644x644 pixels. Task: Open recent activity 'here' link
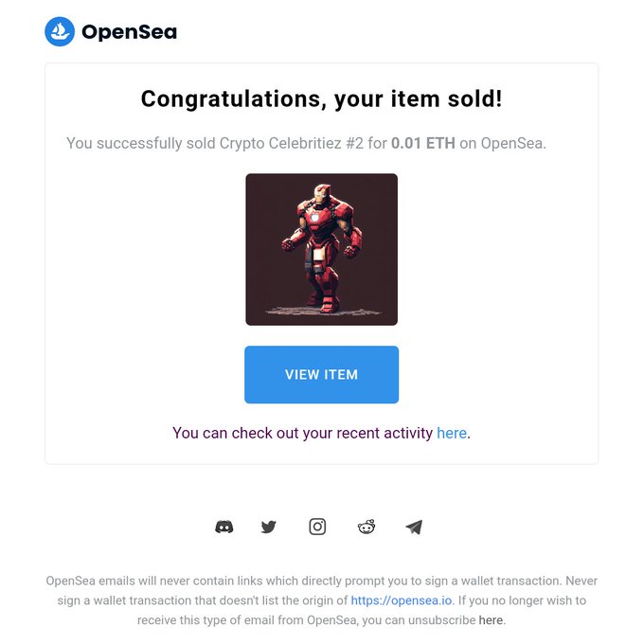(452, 433)
